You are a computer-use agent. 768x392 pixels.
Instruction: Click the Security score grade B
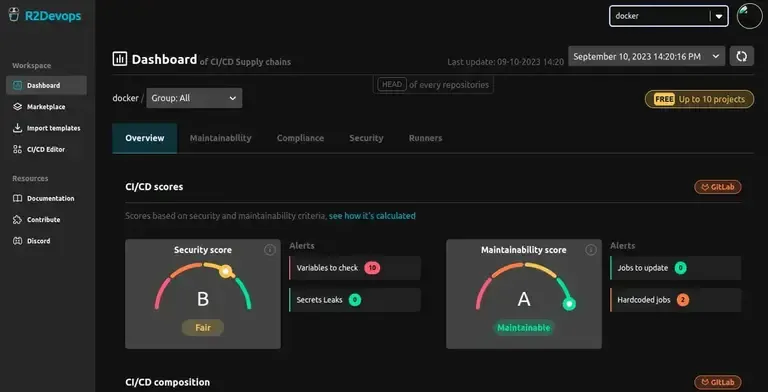(x=203, y=299)
